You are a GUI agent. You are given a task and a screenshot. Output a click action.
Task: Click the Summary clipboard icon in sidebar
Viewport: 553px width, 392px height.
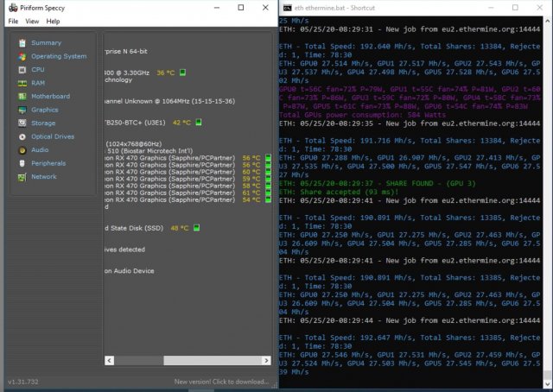click(x=22, y=42)
